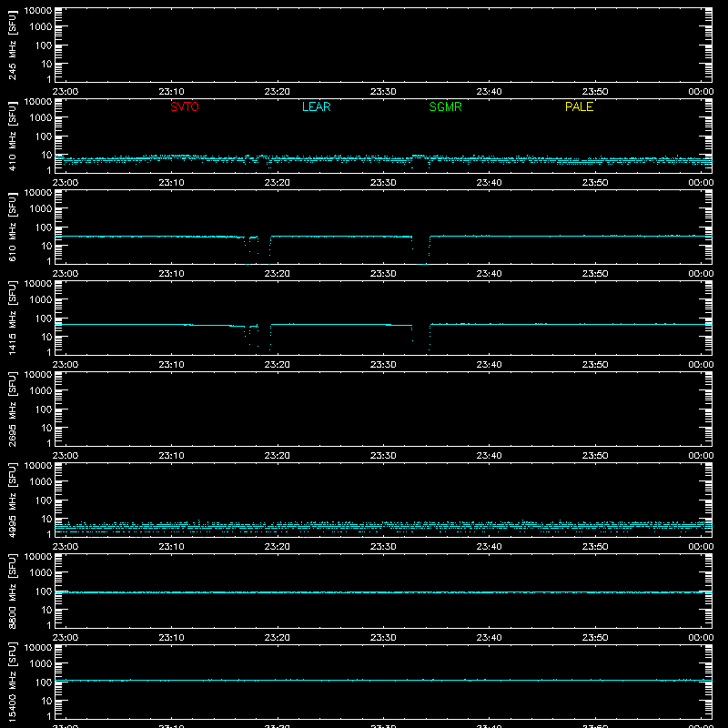Click 23:00 tick under the 4995 MHz panel

point(66,547)
